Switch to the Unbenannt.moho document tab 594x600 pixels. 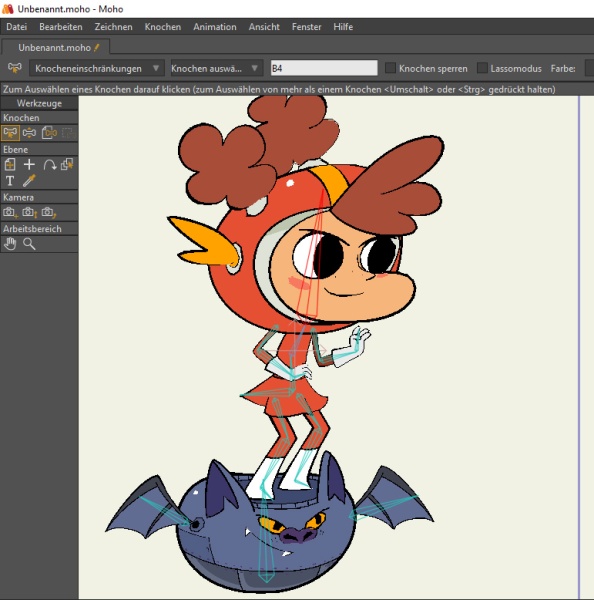coord(56,47)
